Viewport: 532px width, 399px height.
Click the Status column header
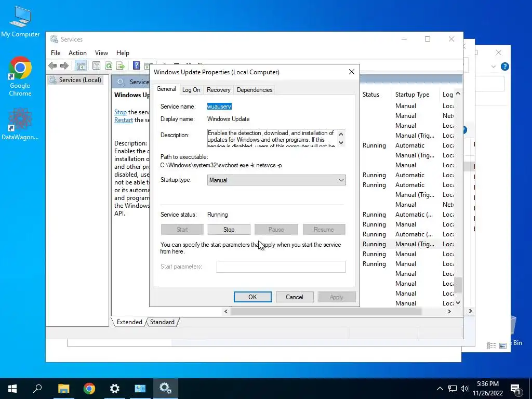[371, 95]
